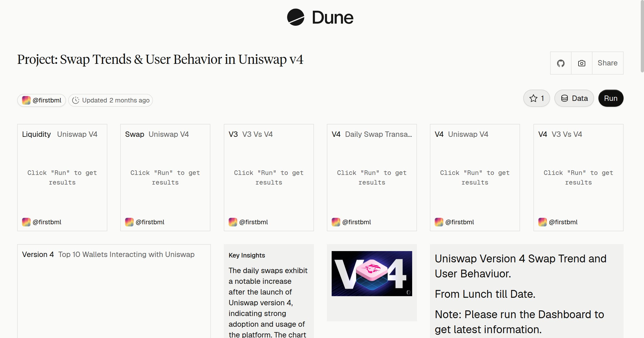Open the Data button label
This screenshot has width=644, height=338.
(580, 98)
